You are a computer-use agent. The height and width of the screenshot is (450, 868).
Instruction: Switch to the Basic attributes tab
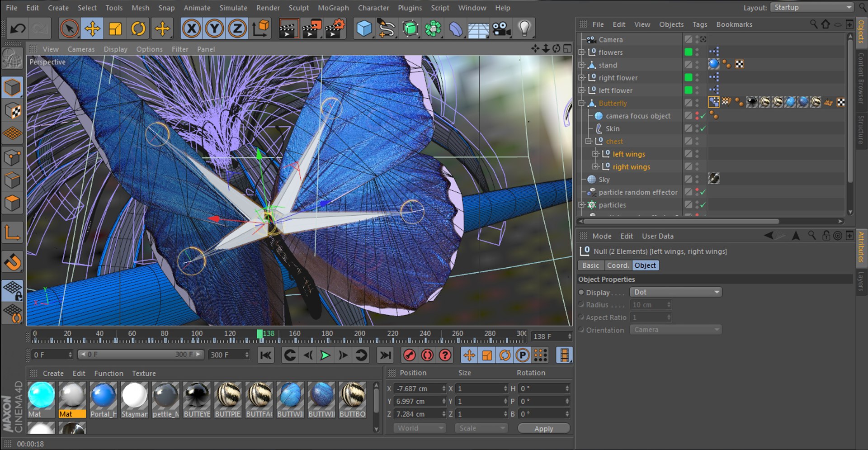(x=590, y=265)
